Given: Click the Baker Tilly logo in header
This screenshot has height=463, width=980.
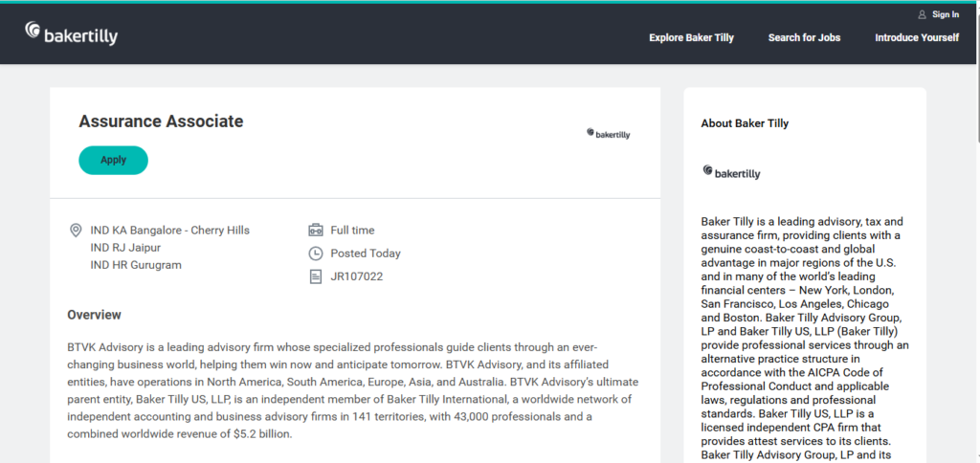Looking at the screenshot, I should pos(71,33).
